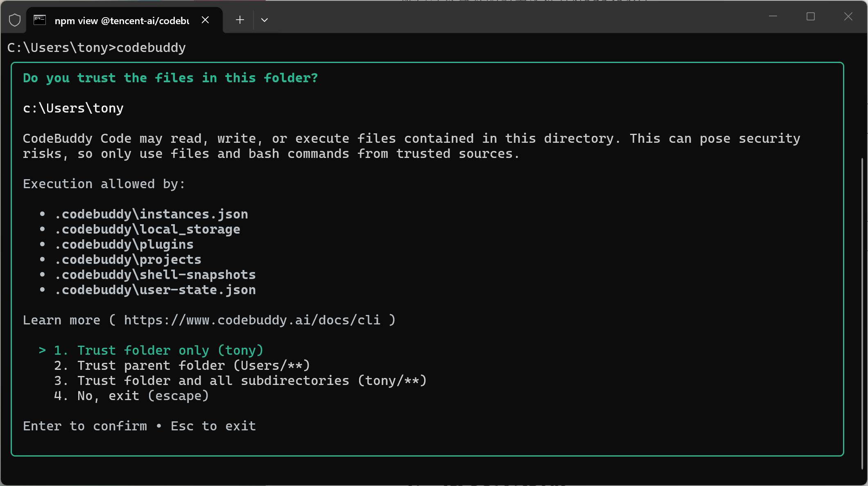Viewport: 868px width, 486px height.
Task: Open a new terminal tab with plus
Action: click(x=240, y=20)
